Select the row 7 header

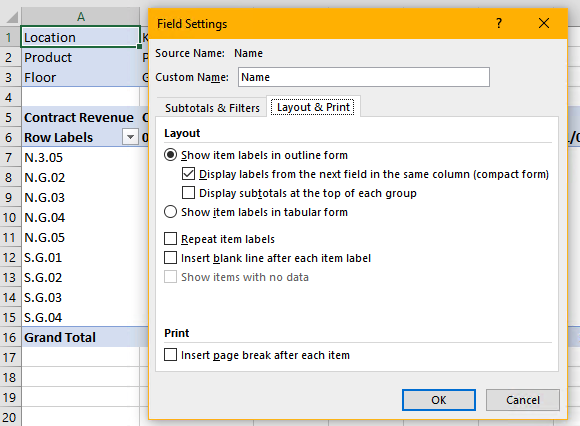(x=10, y=158)
